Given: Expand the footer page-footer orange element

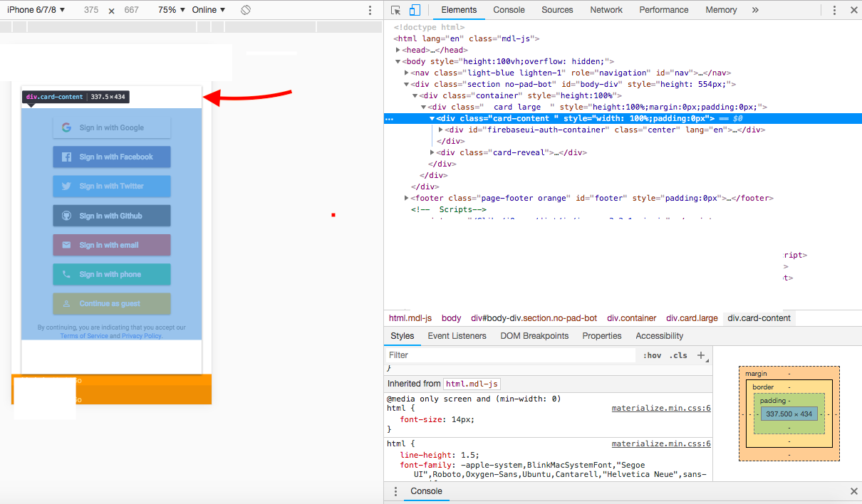Looking at the screenshot, I should pos(406,198).
